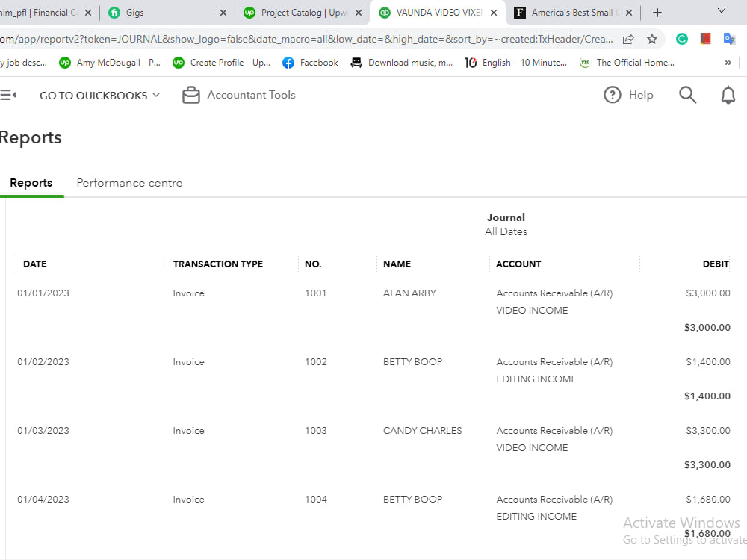
Task: Open invoice number 1004
Action: tap(316, 499)
